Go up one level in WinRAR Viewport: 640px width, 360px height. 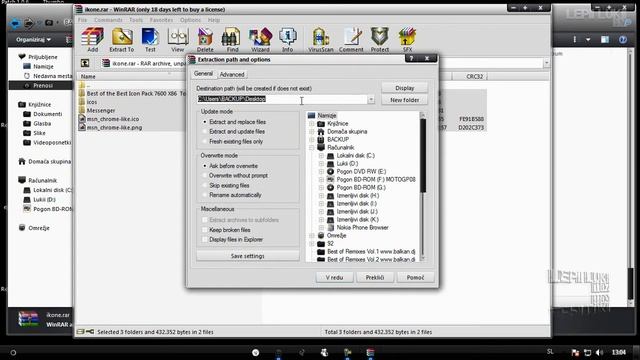[85, 63]
